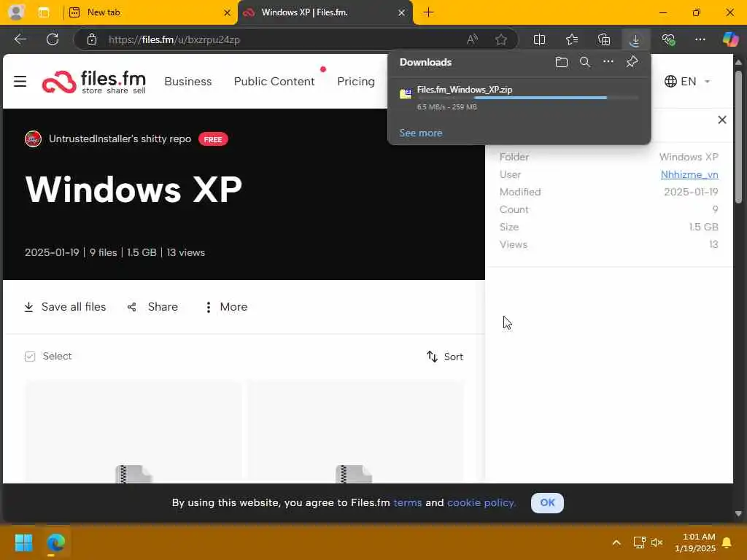Viewport: 747px width, 560px height.
Task: Click the Files.fm_Windows_XP.zip download entry
Action: point(519,98)
